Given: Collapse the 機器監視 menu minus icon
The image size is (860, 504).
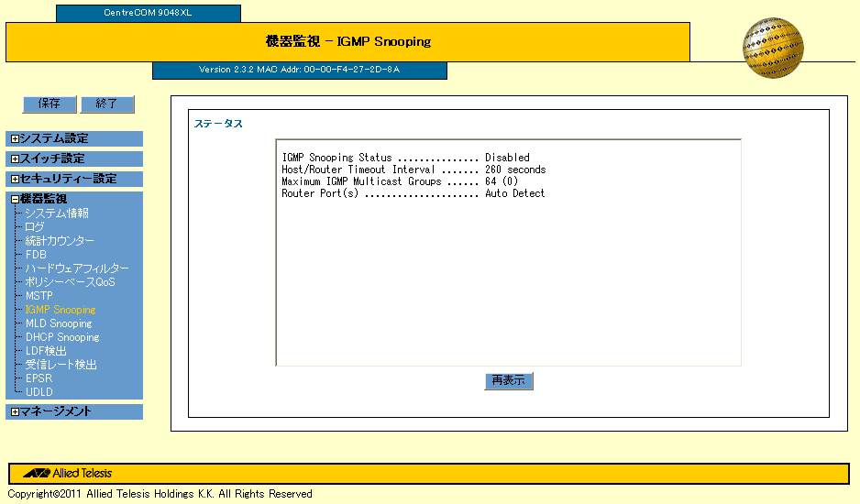Looking at the screenshot, I should point(15,199).
